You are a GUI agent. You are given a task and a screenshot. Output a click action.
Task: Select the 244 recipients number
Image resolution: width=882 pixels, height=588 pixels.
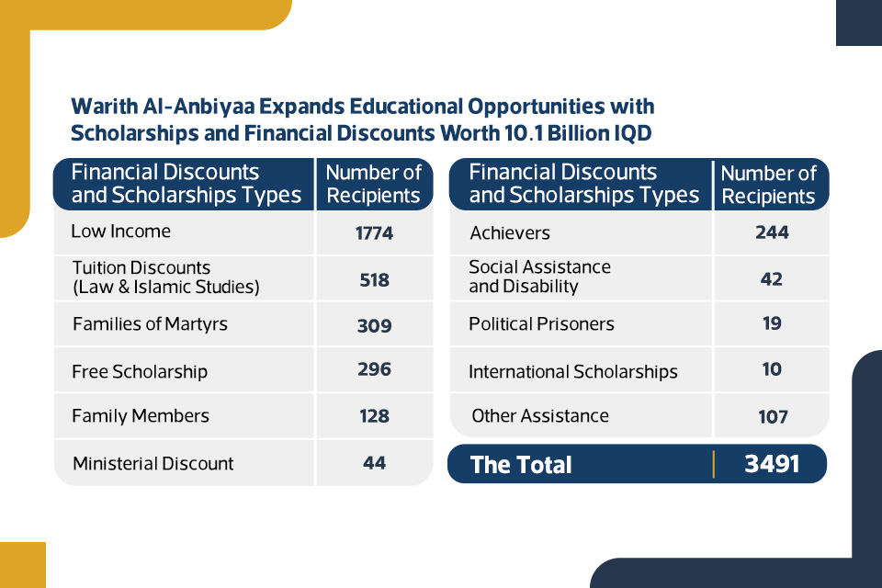[x=772, y=232]
